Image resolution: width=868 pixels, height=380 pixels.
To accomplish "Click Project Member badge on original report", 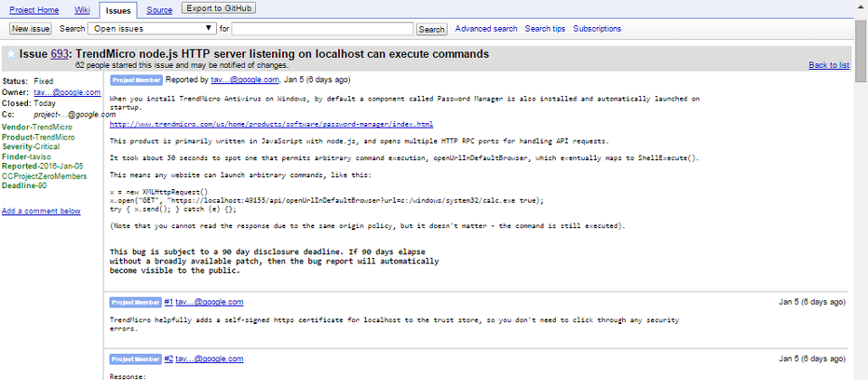I will (x=135, y=80).
